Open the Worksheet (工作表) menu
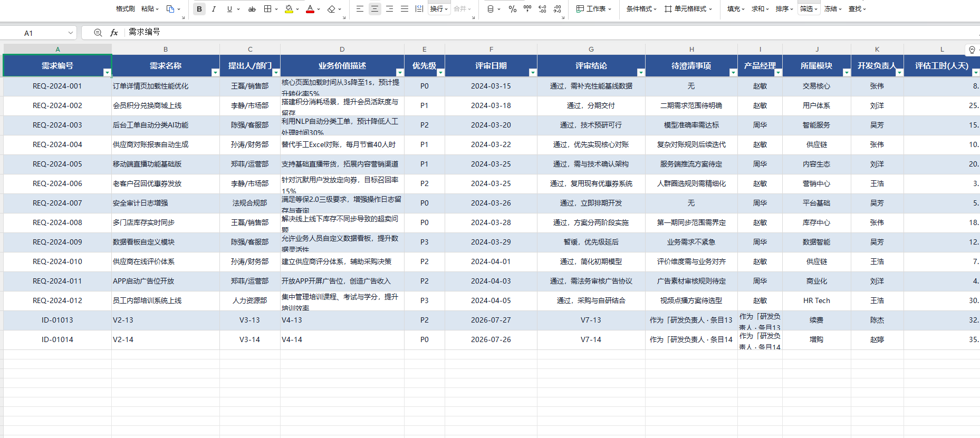This screenshot has height=438, width=980. tap(594, 9)
